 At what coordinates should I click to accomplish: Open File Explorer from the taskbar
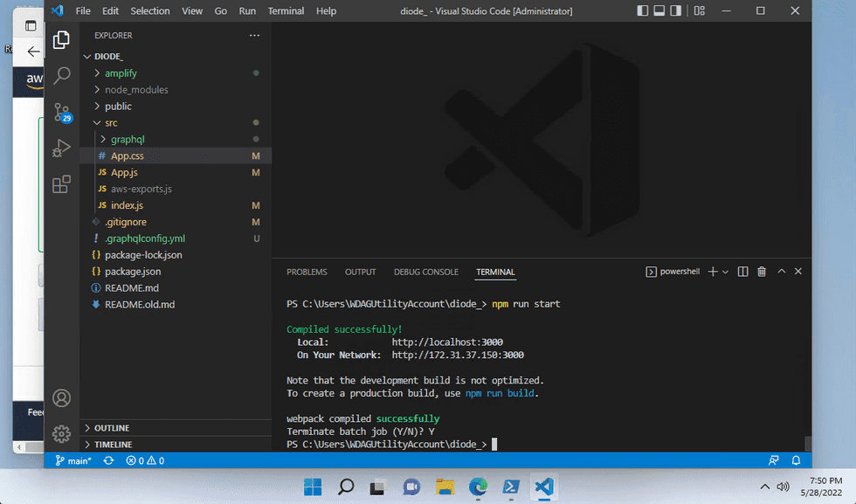445,487
